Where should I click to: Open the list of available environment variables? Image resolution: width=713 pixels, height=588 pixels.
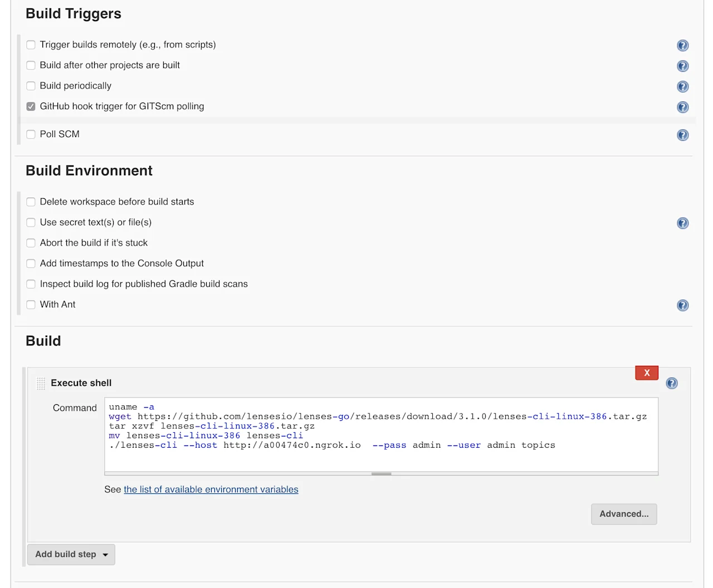(211, 489)
